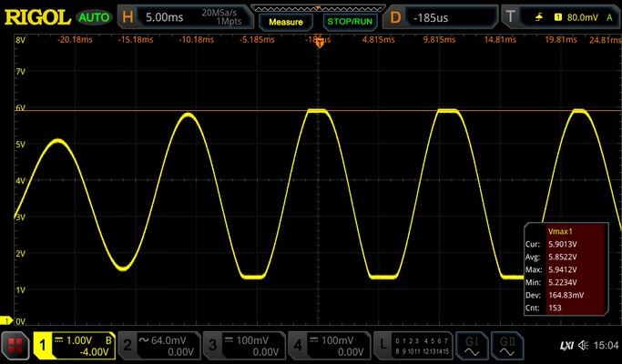
Task: Click the AUTO trigger status badge
Action: point(94,17)
